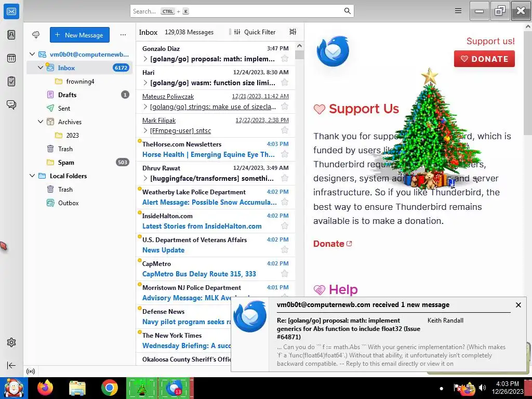
Task: Collapse the vm0b0t account tree
Action: (x=32, y=54)
